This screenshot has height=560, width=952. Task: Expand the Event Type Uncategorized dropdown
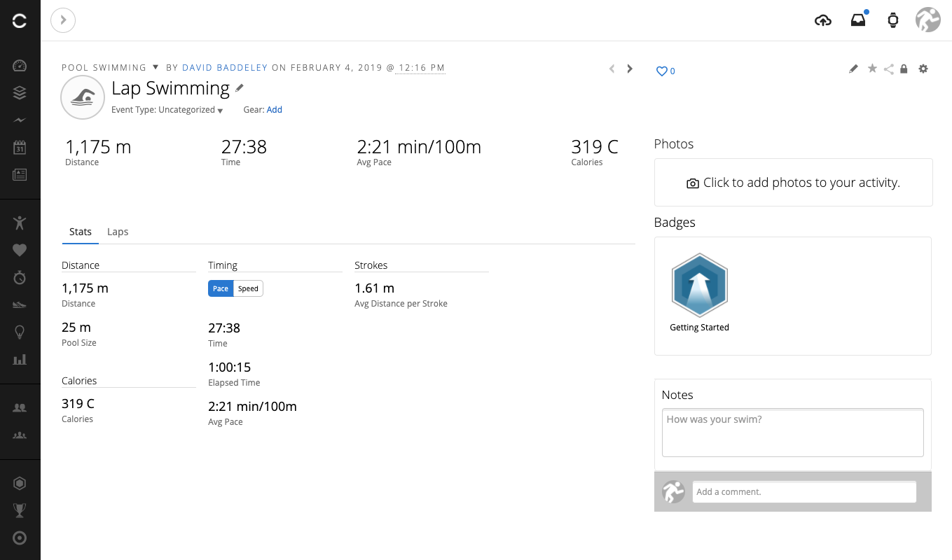point(220,111)
